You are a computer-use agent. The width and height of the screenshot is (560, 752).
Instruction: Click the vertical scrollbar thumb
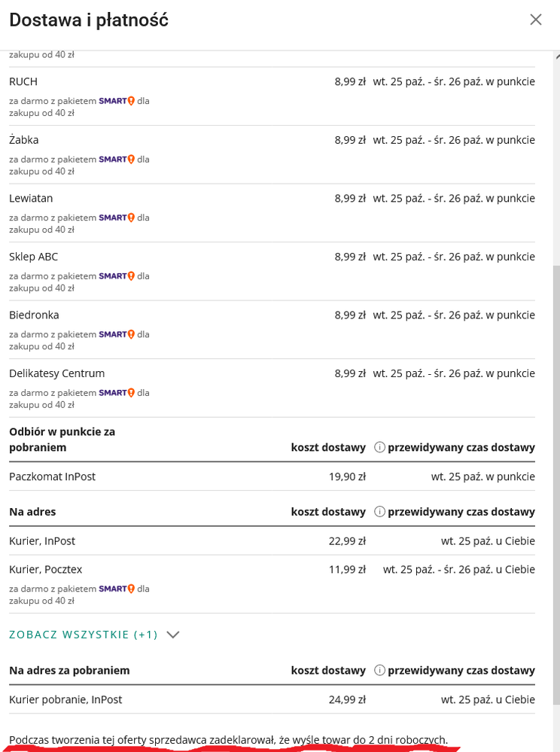(x=556, y=482)
